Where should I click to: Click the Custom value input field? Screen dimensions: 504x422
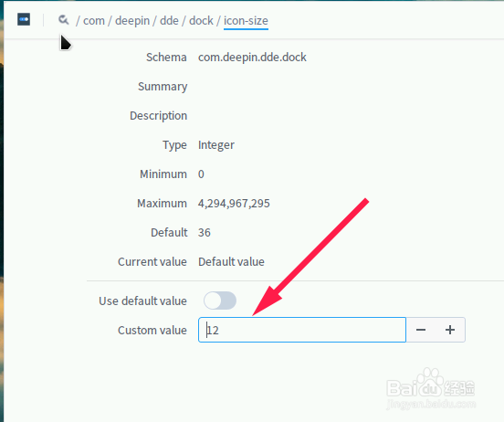click(302, 330)
